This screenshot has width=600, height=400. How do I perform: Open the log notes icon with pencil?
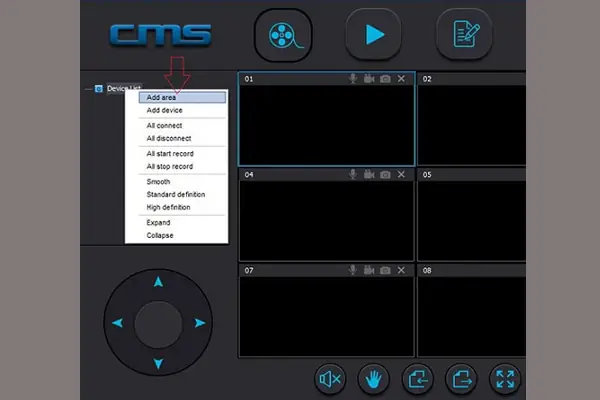coord(465,34)
